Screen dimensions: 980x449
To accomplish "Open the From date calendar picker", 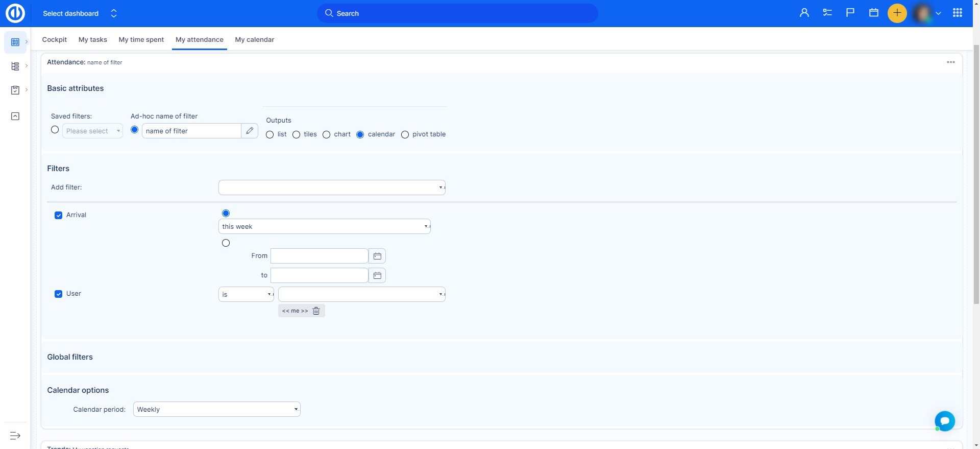I will coord(377,256).
